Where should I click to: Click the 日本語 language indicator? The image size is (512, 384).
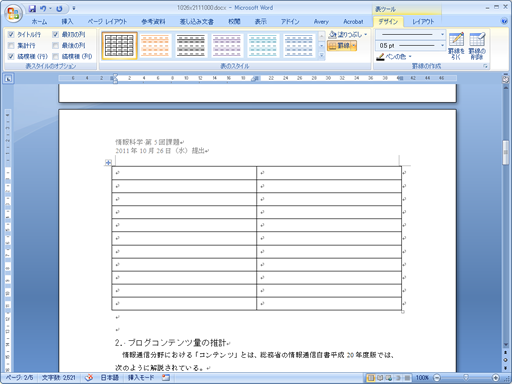(110, 378)
